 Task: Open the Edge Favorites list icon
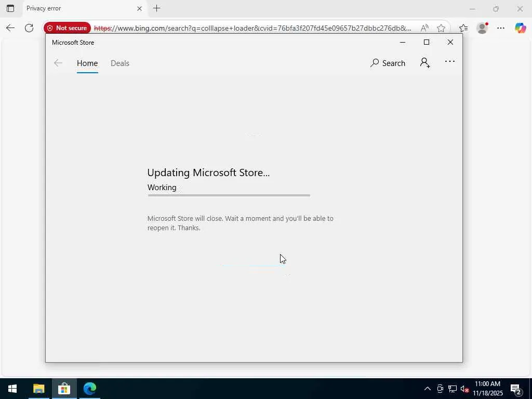click(x=463, y=28)
